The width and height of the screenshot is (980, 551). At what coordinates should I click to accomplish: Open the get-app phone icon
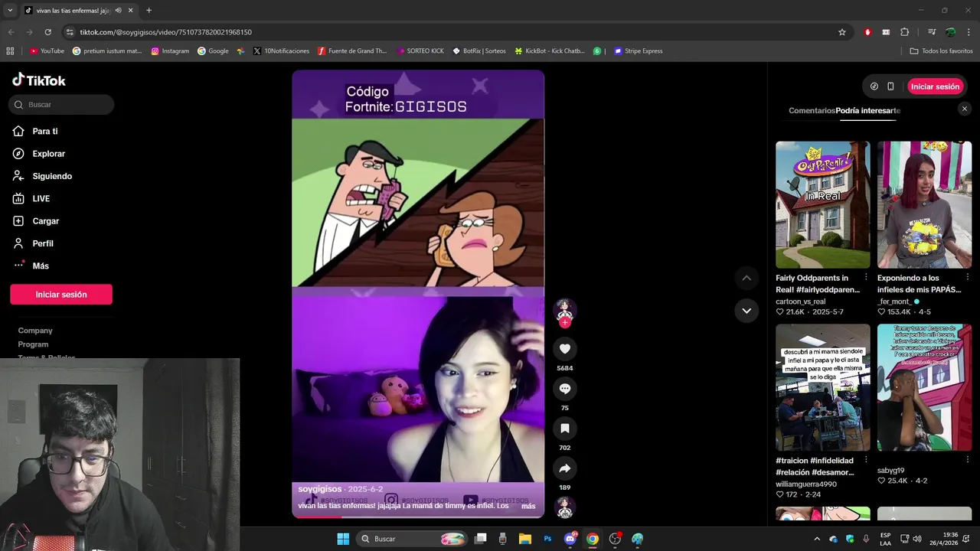[x=890, y=86]
